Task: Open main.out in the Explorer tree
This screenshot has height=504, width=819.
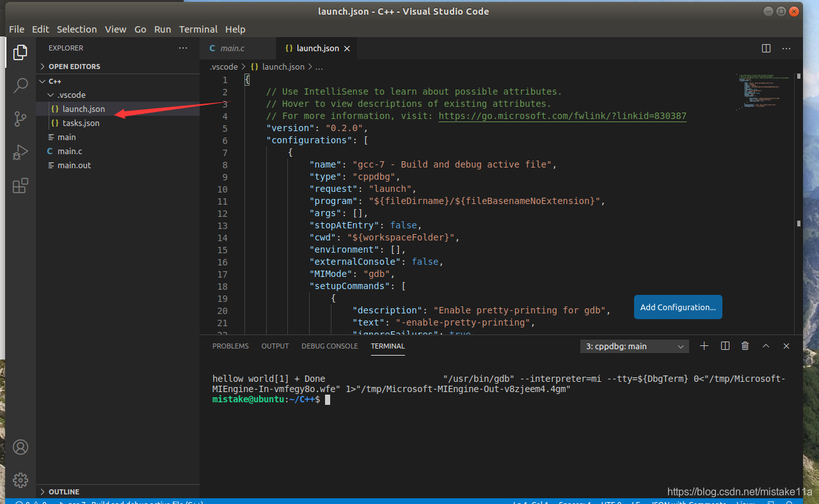Action: [x=118, y=165]
